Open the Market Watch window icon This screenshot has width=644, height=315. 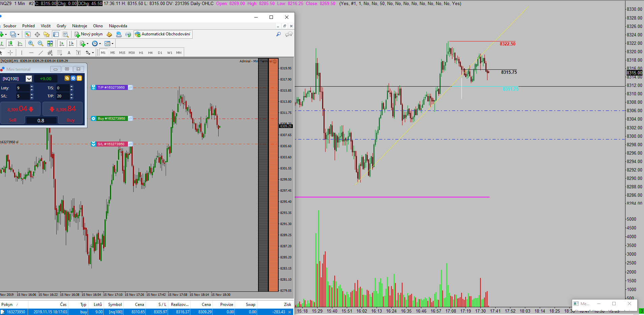click(28, 34)
